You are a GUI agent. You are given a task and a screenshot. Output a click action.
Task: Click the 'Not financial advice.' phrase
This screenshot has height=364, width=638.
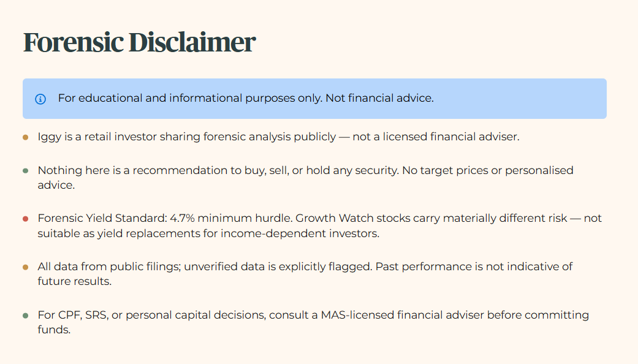(379, 98)
